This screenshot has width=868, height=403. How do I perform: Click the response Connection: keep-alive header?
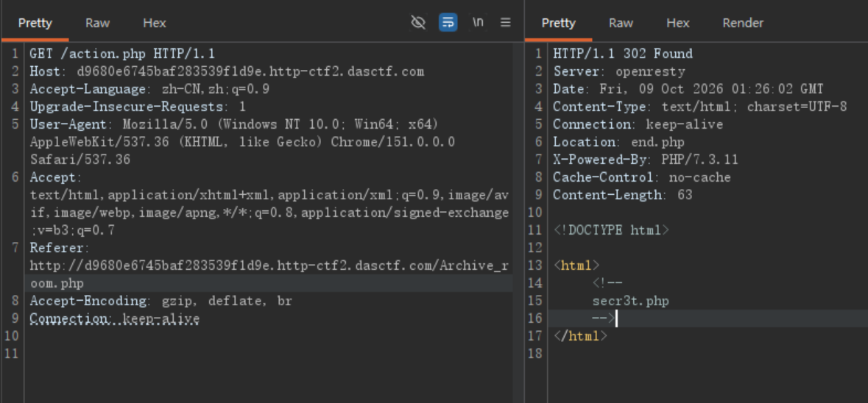638,124
